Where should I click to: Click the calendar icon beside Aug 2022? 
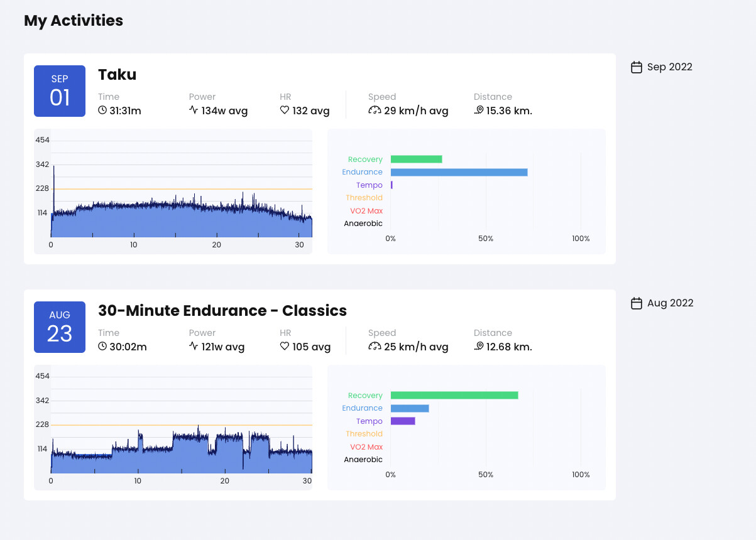(637, 303)
